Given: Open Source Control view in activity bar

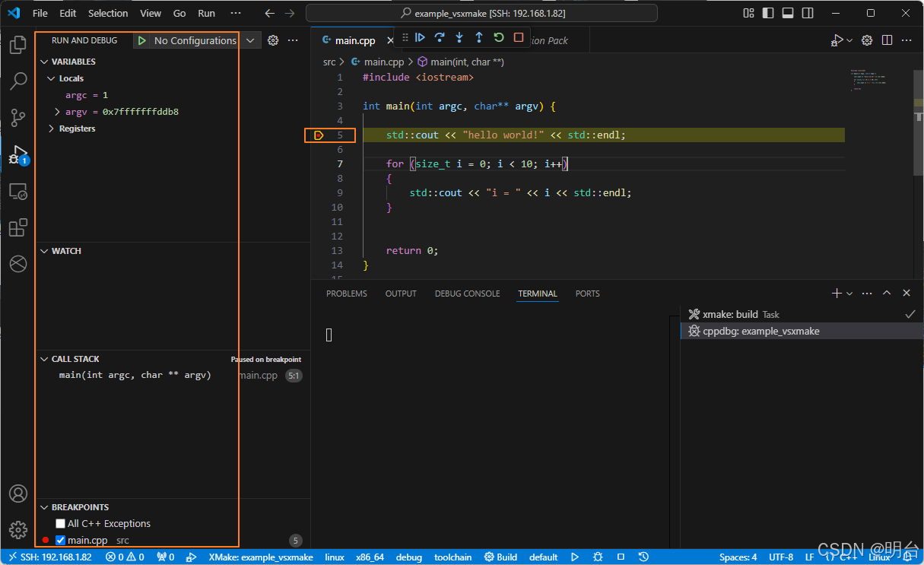Looking at the screenshot, I should click(x=17, y=118).
